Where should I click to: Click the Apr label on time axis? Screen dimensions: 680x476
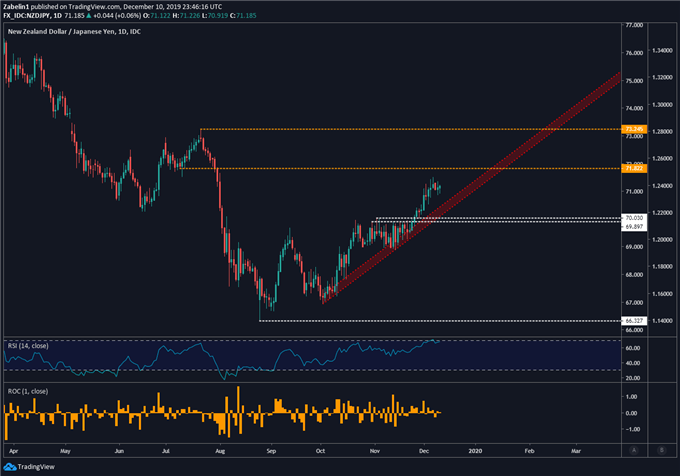[13, 451]
